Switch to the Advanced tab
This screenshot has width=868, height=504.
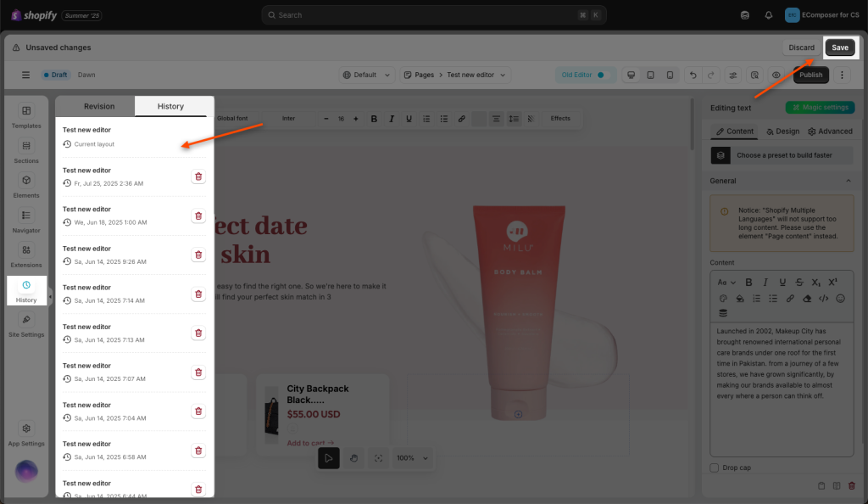pos(830,132)
